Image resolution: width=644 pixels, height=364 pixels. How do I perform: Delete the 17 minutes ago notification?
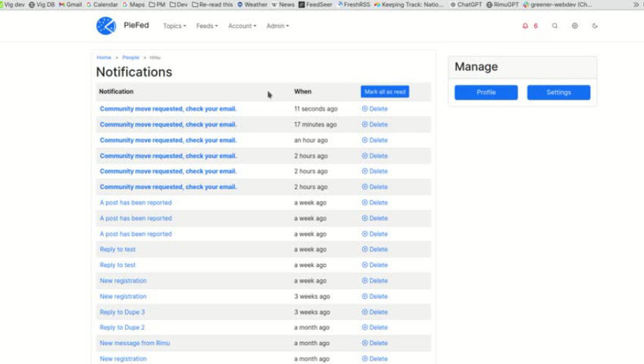click(x=375, y=124)
